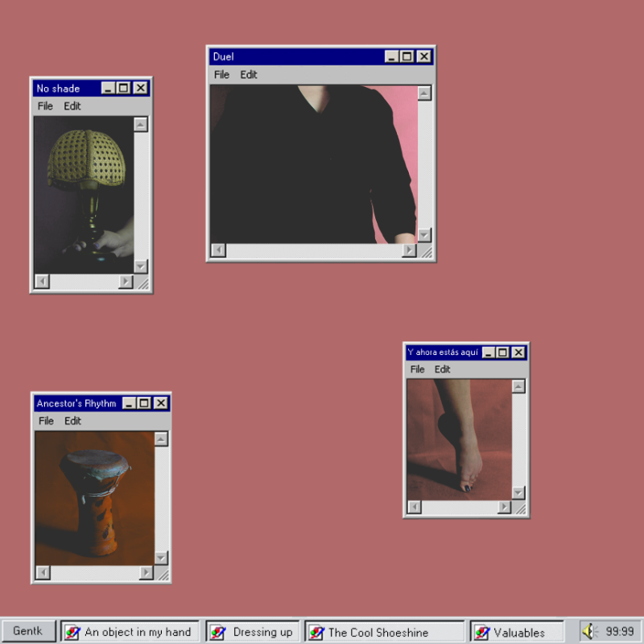Click the scroll left arrow in No shade window

coord(42,281)
